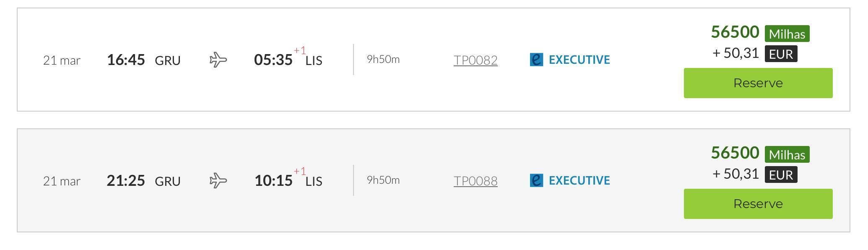Select the EXECUTIVE label on first flight
The image size is (868, 250).
[579, 60]
